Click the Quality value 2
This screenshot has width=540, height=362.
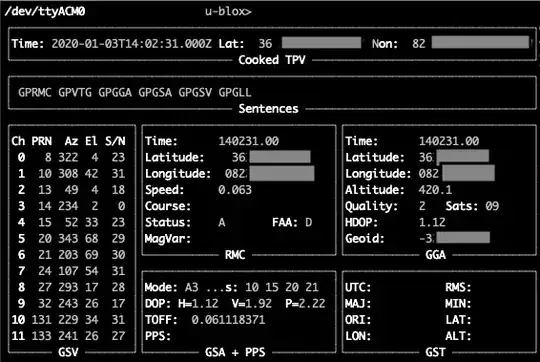coord(422,206)
